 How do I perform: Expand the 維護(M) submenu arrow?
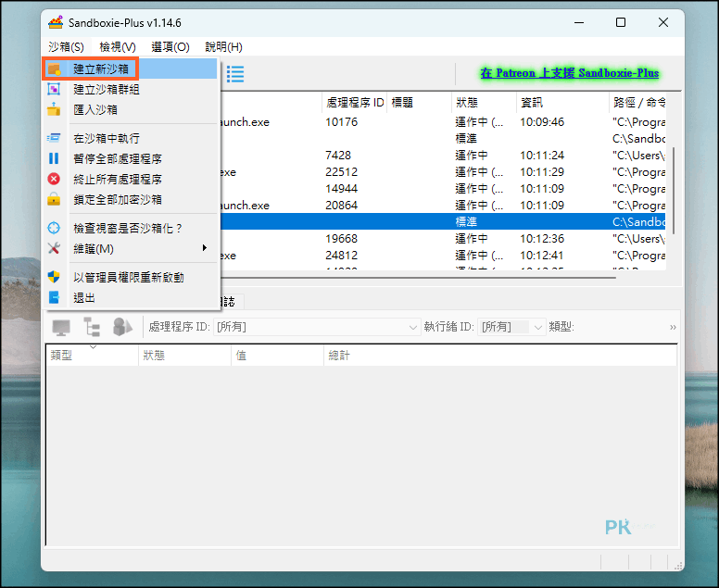(x=205, y=248)
